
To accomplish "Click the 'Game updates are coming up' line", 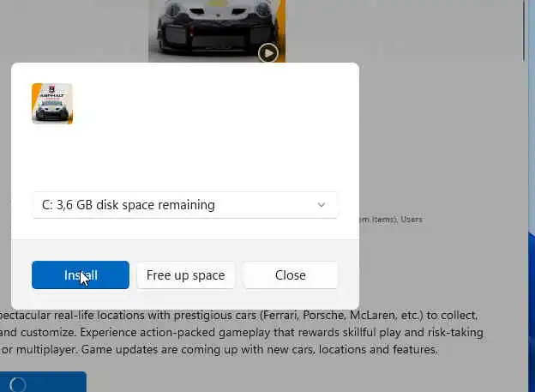I will 219,349.
